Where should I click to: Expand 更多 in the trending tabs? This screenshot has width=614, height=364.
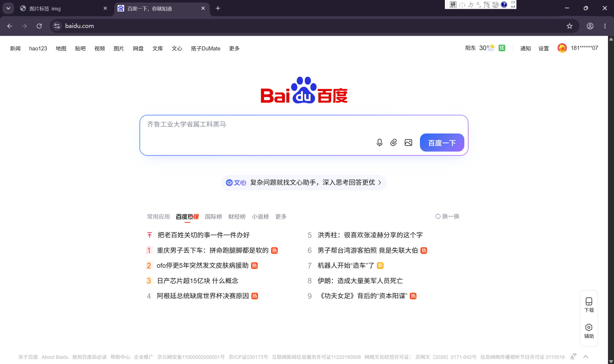click(x=281, y=217)
